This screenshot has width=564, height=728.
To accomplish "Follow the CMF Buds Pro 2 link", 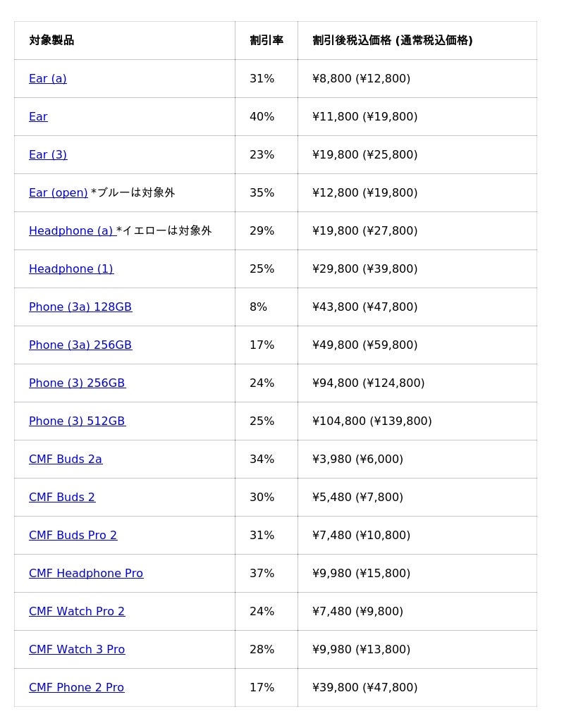I will [x=73, y=536].
